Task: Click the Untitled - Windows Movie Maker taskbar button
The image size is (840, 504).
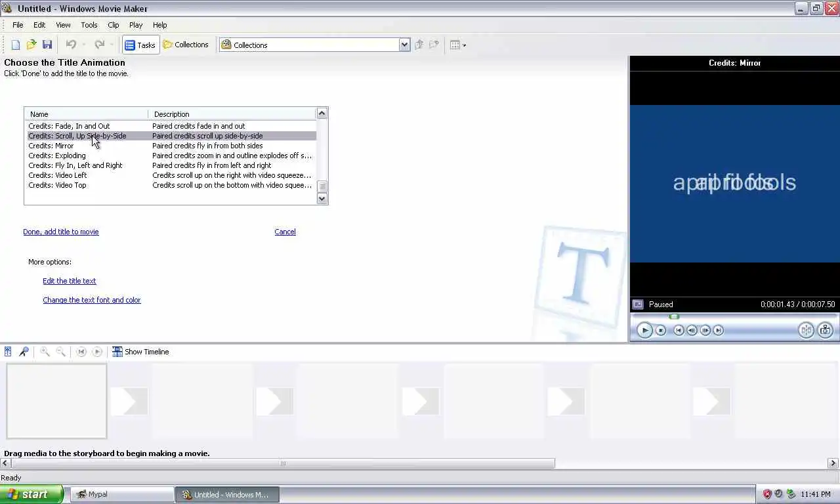Action: (x=227, y=494)
